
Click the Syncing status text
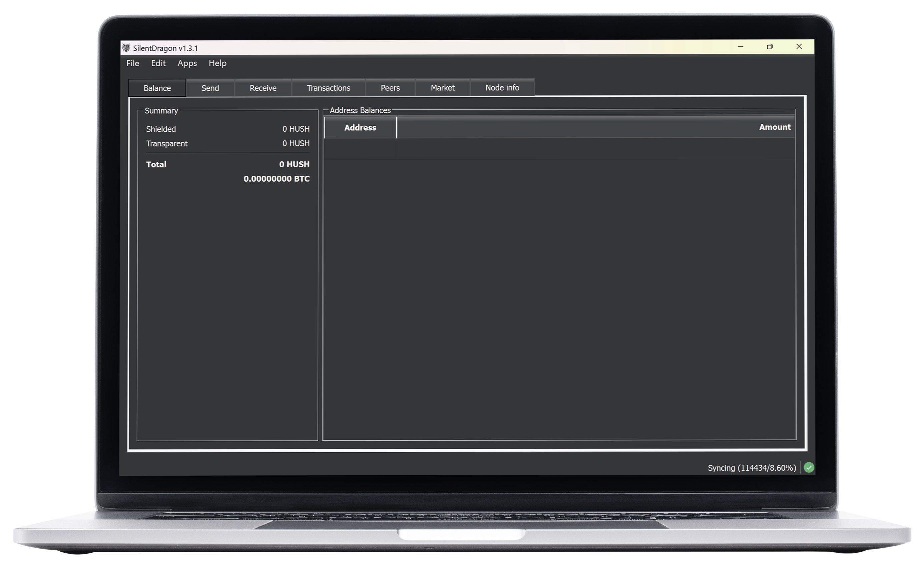click(x=752, y=468)
